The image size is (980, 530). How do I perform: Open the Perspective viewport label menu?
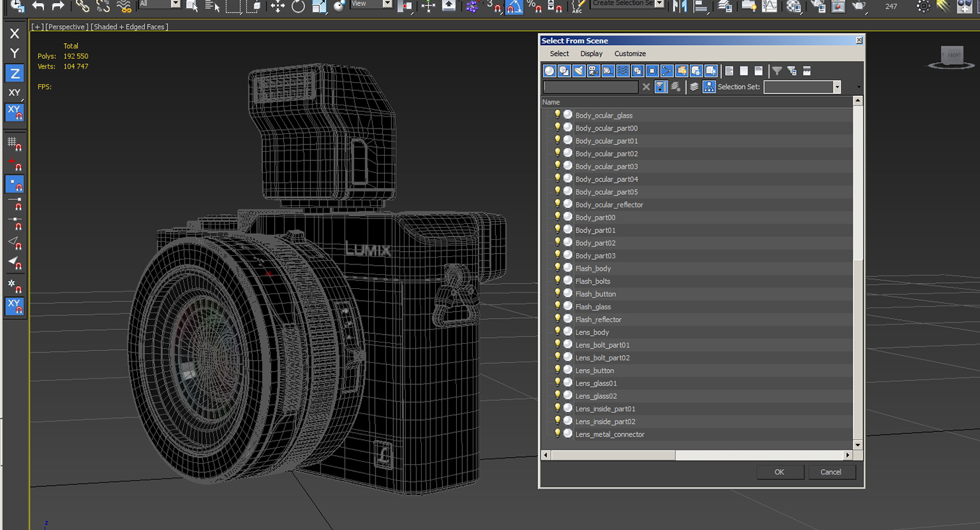[x=66, y=27]
